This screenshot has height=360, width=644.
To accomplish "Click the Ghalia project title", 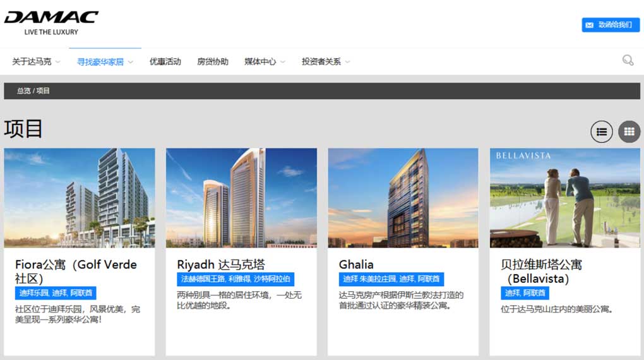I will tap(356, 264).
